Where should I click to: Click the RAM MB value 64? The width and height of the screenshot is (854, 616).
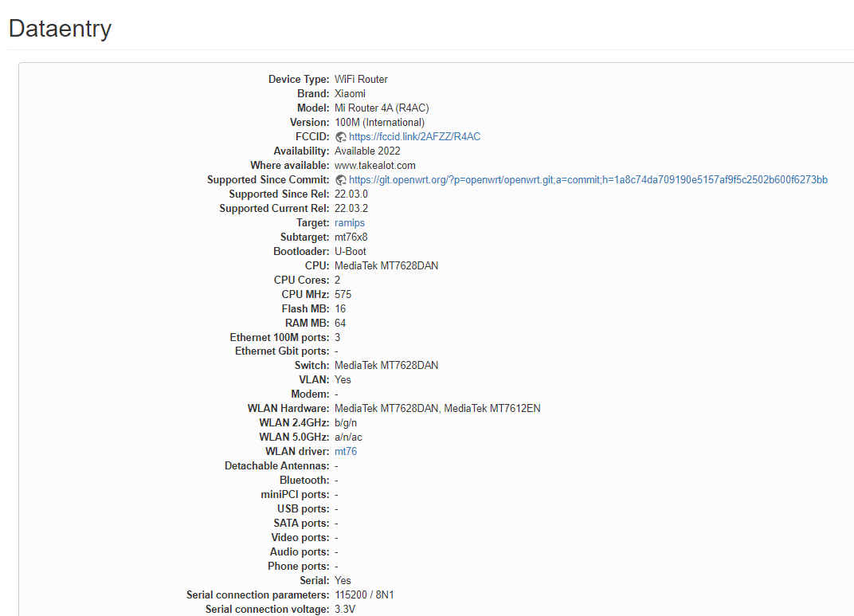[340, 323]
